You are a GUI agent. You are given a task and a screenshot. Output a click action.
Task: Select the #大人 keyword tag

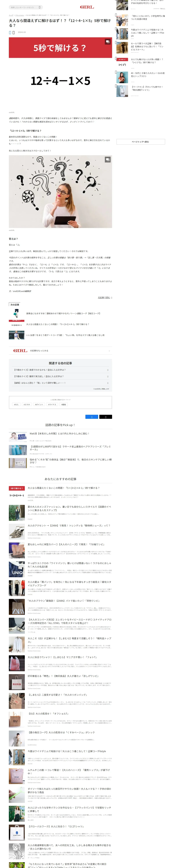point(16,404)
